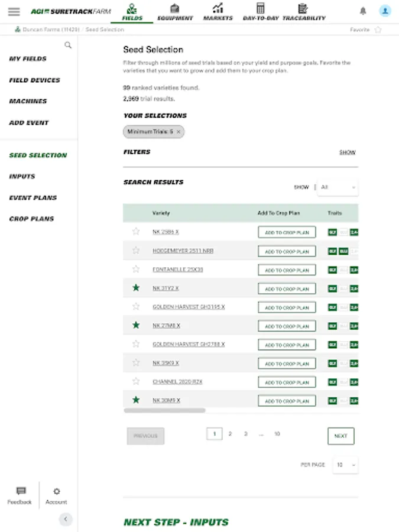Screen dimensions: 399x532
Task: Click first green trait badge for Channel 2820 R2X
Action: tap(332, 382)
